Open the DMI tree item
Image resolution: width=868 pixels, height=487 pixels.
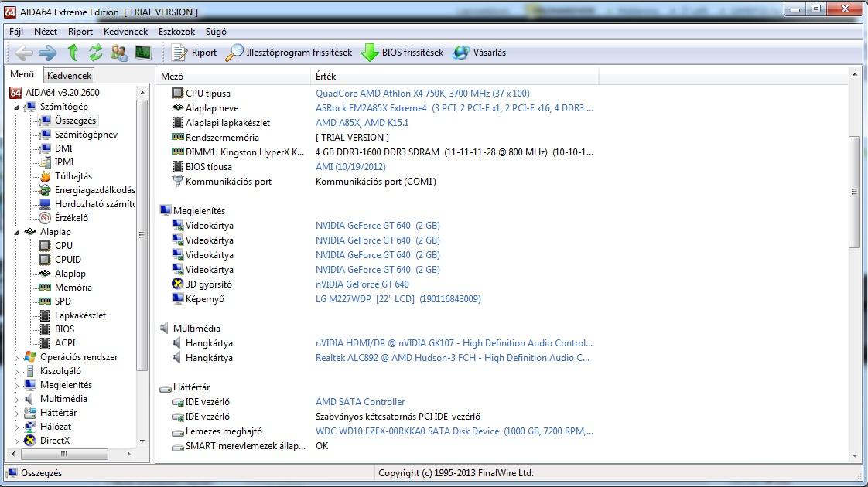63,148
